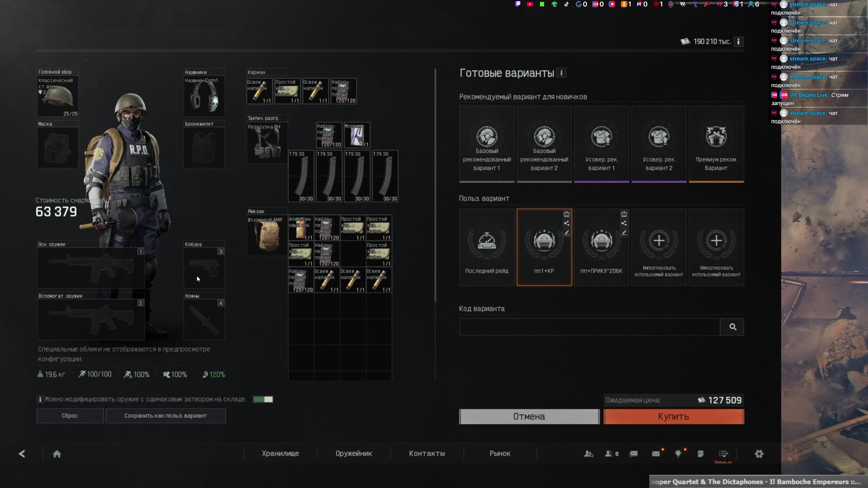This screenshot has height=488, width=868.
Task: Delete the пп+ПРИКЛ*206К loadout with trash icon
Action: click(624, 214)
